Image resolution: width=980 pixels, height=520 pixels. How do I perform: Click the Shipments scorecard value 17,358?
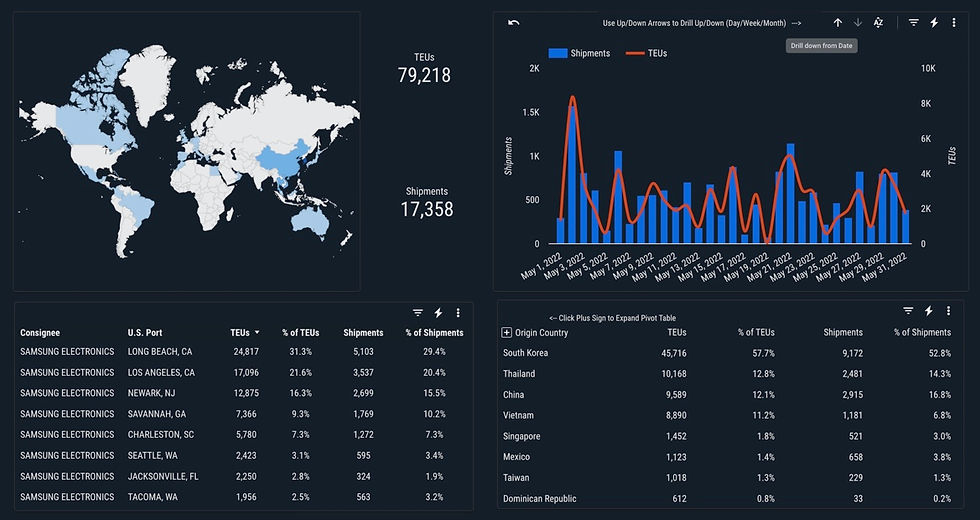coord(427,209)
